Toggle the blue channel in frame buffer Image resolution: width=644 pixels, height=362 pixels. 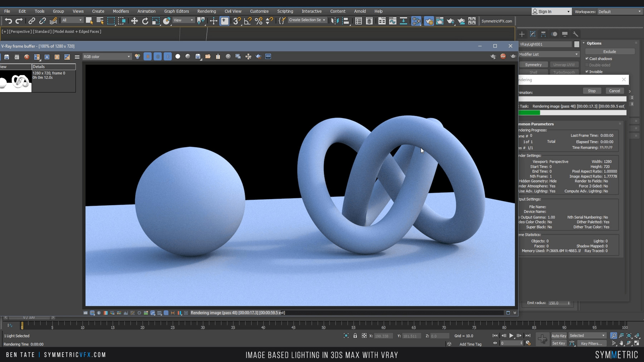(167, 56)
